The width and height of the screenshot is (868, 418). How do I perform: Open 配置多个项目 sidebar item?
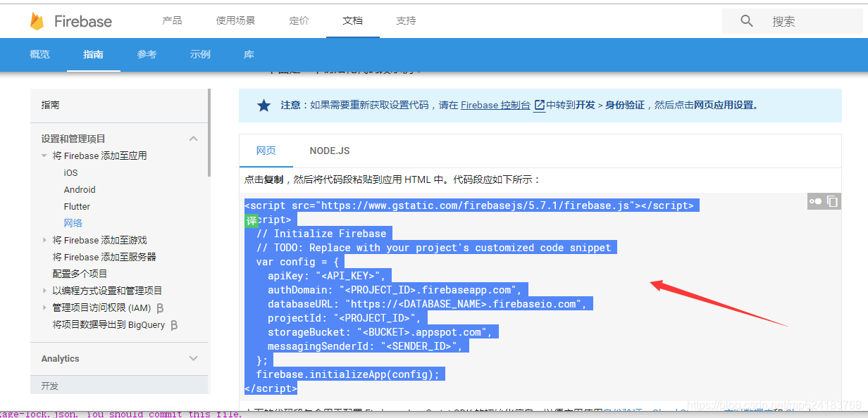coord(80,274)
